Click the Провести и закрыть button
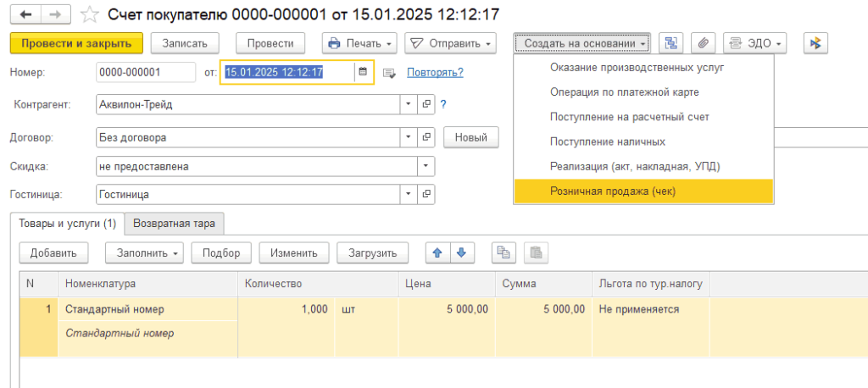The height and width of the screenshot is (388, 868). click(x=76, y=43)
